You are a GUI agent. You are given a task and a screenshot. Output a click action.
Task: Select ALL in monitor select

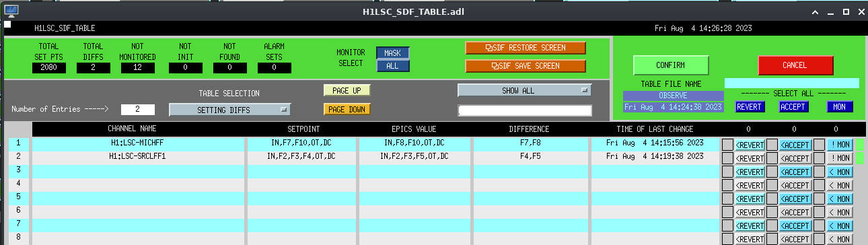point(392,66)
